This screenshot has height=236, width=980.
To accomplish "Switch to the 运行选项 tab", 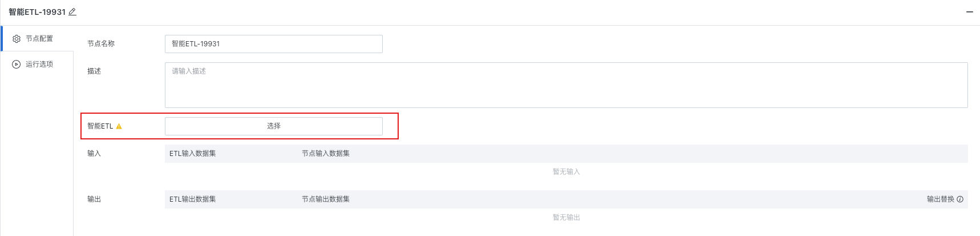I will pos(38,65).
